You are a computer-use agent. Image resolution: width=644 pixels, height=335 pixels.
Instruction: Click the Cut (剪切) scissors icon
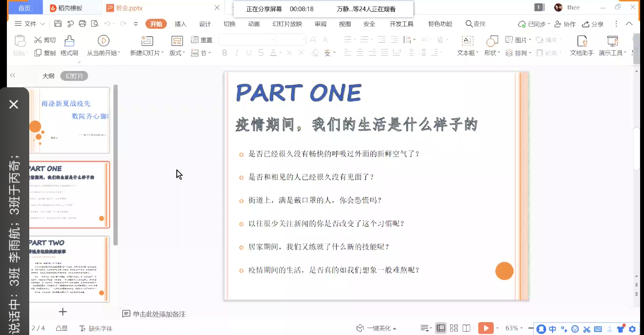tap(38, 40)
